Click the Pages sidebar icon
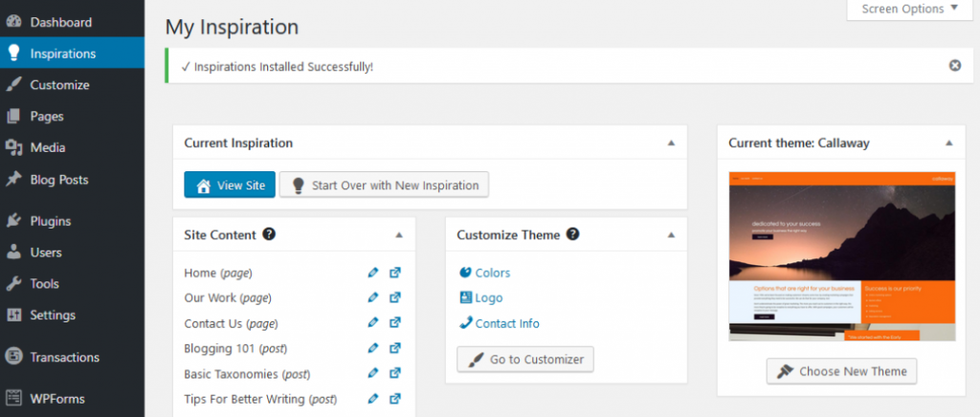 [13, 116]
